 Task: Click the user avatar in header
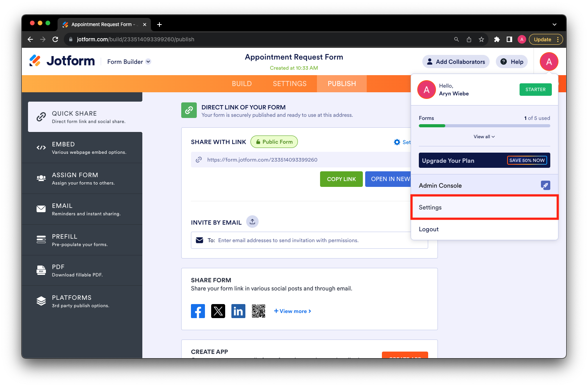[549, 62]
